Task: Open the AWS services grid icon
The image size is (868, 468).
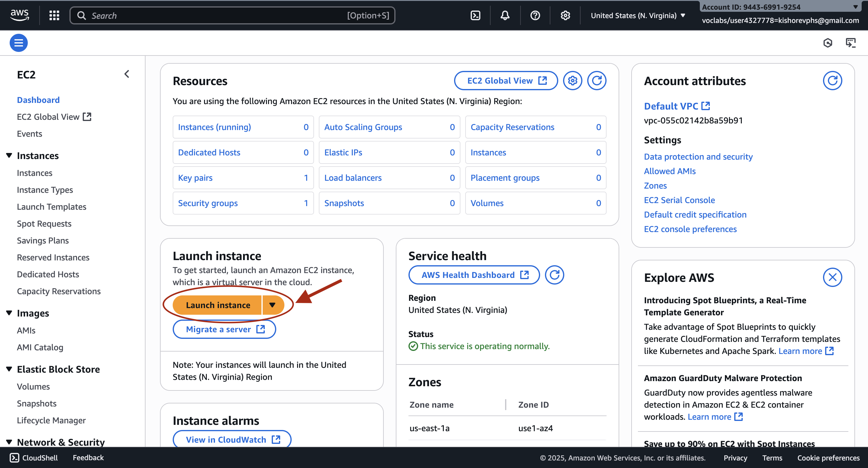Action: click(x=54, y=15)
